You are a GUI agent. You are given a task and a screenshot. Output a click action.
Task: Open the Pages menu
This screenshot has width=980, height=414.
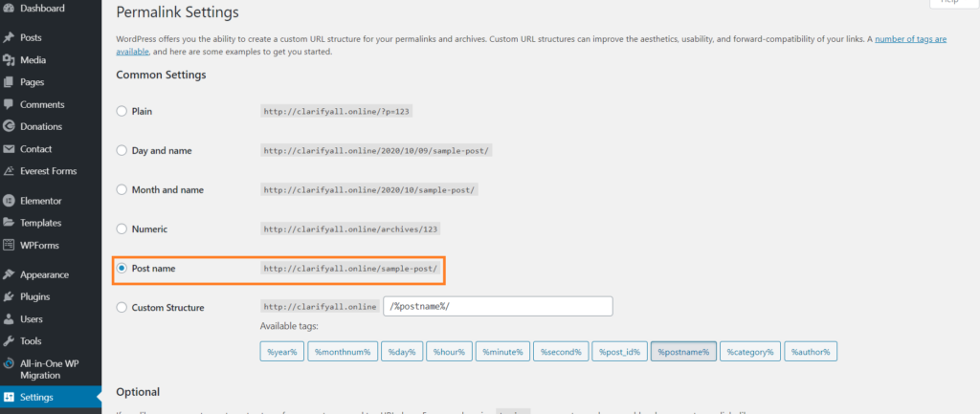(32, 82)
